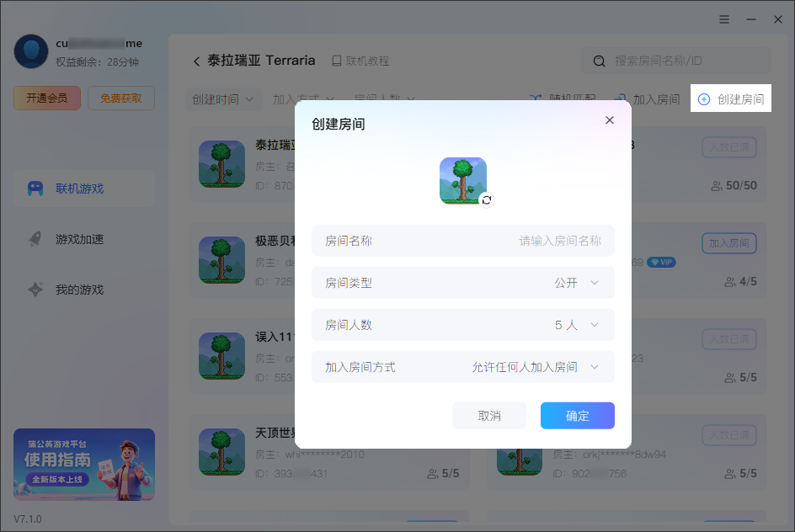
Task: Click the 4/5 player count
Action: click(x=741, y=282)
